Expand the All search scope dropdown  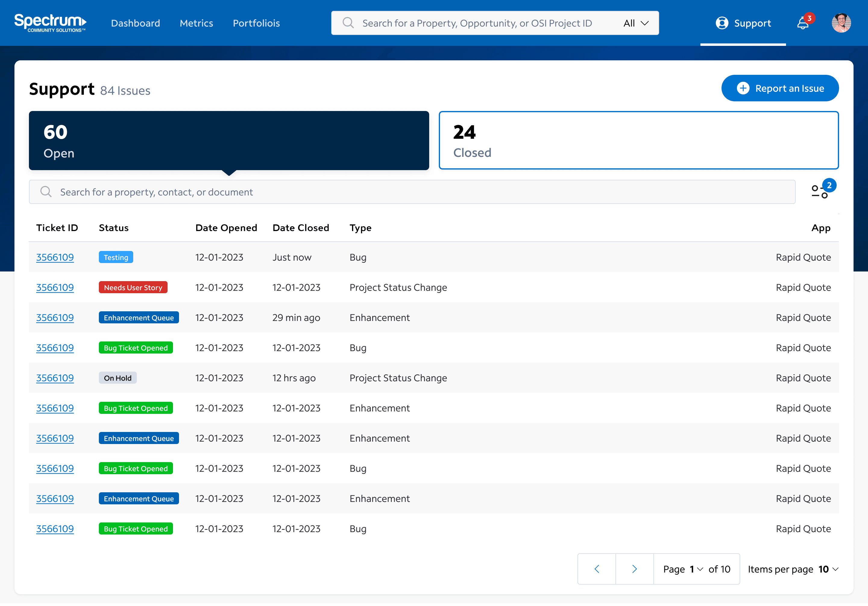pyautogui.click(x=636, y=23)
